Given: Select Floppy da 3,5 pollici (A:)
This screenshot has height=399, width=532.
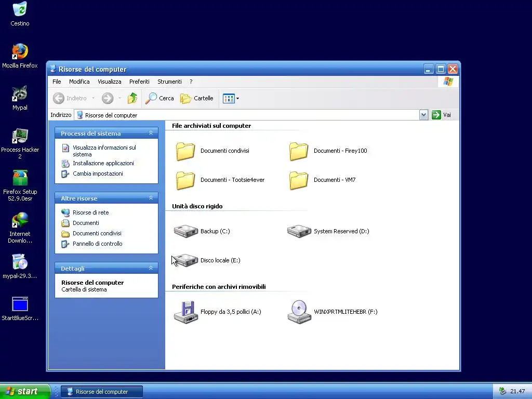Looking at the screenshot, I should coord(218,312).
